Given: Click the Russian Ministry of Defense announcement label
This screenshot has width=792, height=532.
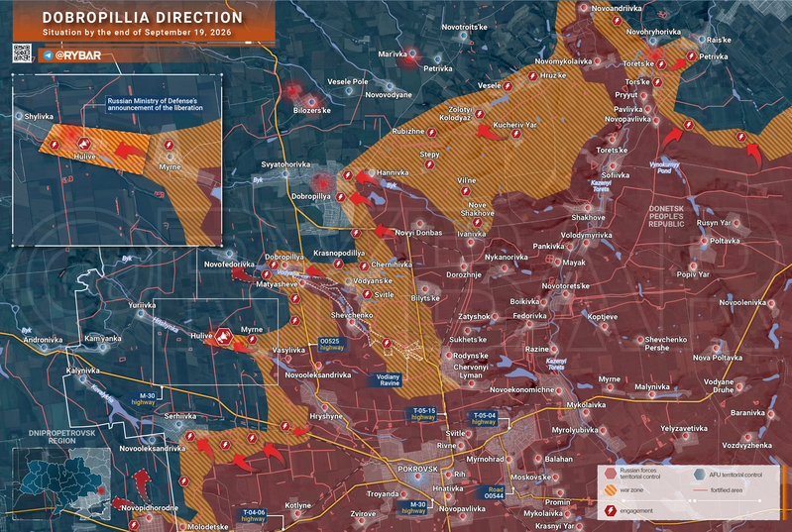Looking at the screenshot, I should (x=155, y=104).
